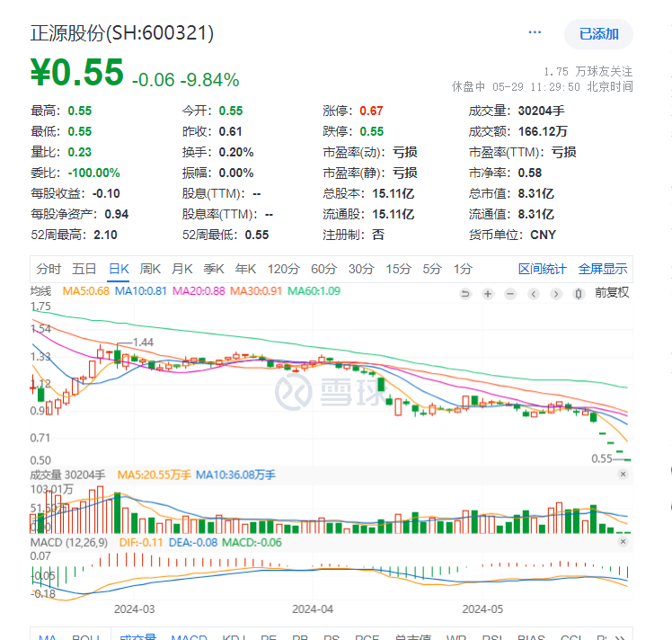Screen dimensions: 672x640
Task: Open 区间统计 range statistics
Action: click(542, 269)
